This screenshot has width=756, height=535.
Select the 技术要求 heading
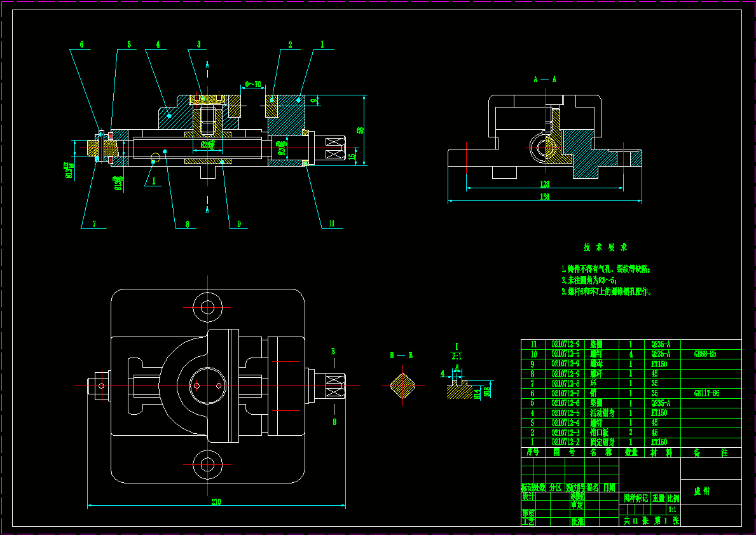click(605, 247)
